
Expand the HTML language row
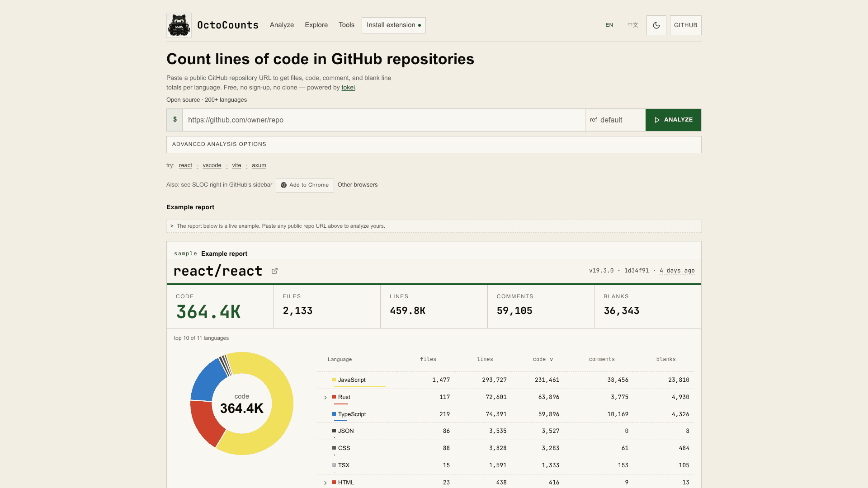325,483
